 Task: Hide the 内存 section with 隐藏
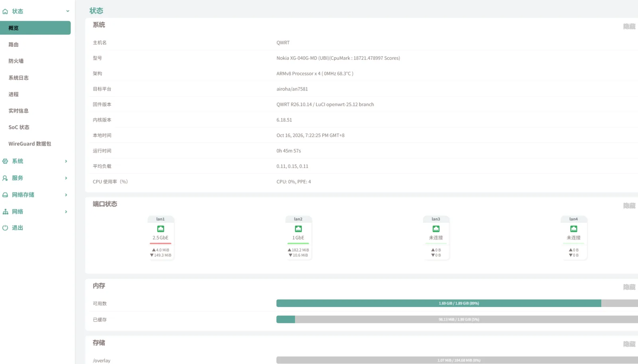[629, 287]
